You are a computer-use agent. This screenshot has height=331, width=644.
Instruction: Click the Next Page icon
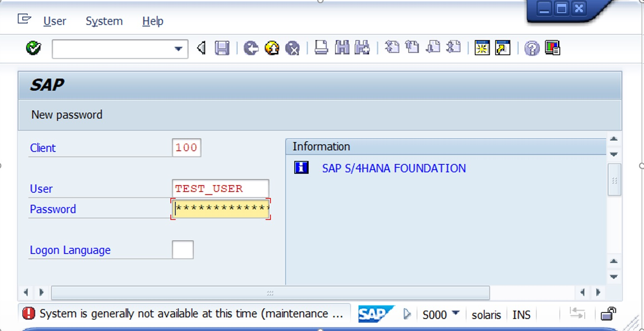(x=433, y=47)
